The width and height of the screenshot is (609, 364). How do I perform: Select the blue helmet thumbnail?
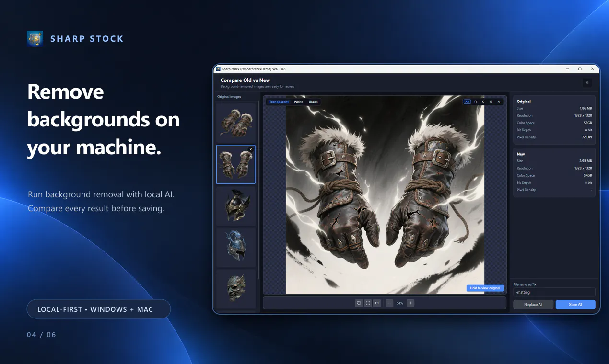pyautogui.click(x=236, y=247)
